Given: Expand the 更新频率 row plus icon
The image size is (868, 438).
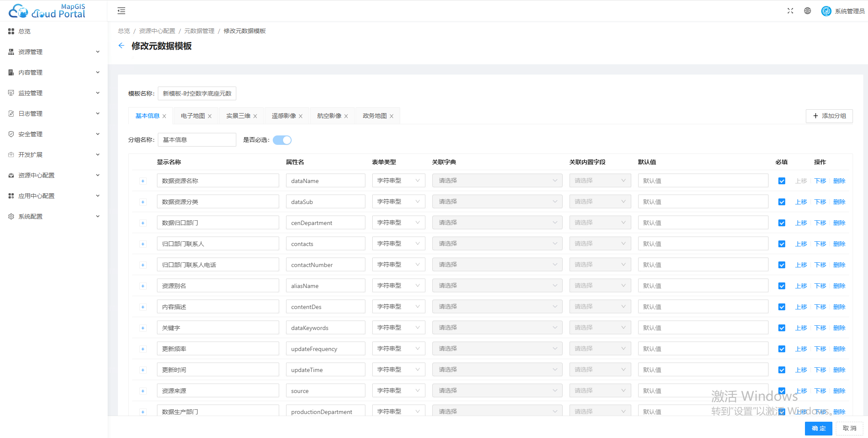Looking at the screenshot, I should [x=143, y=349].
